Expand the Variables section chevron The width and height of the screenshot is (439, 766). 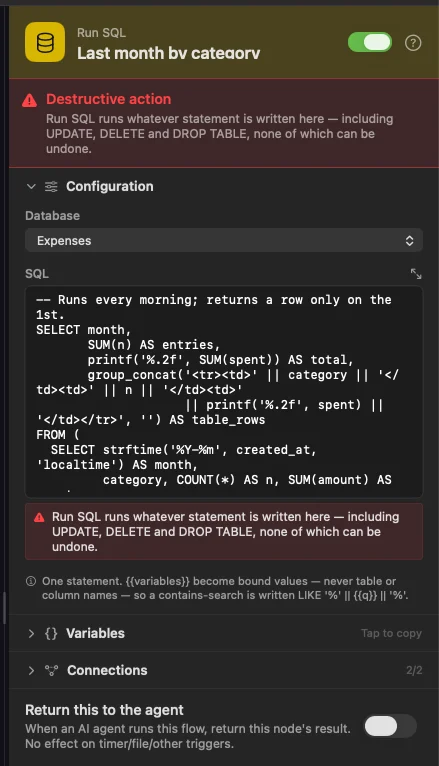[31, 634]
